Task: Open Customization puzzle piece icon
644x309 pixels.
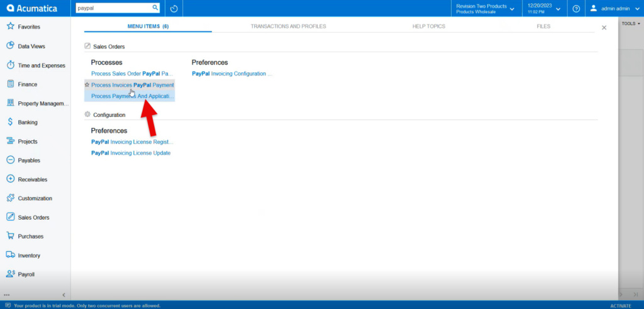Action: 11,198
